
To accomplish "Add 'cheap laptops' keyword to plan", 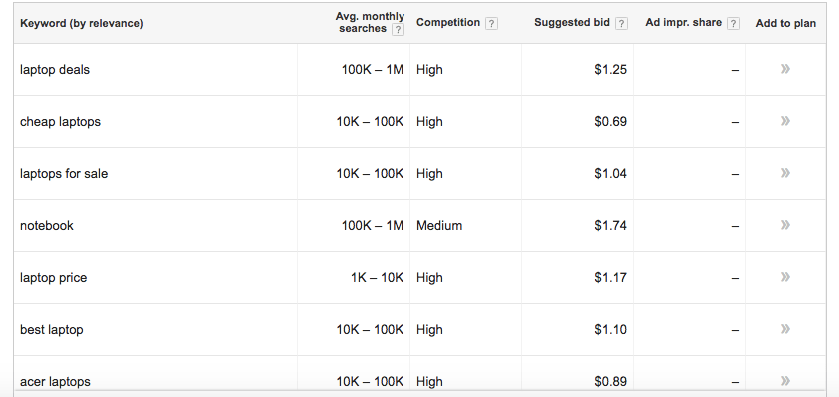I will coord(785,121).
